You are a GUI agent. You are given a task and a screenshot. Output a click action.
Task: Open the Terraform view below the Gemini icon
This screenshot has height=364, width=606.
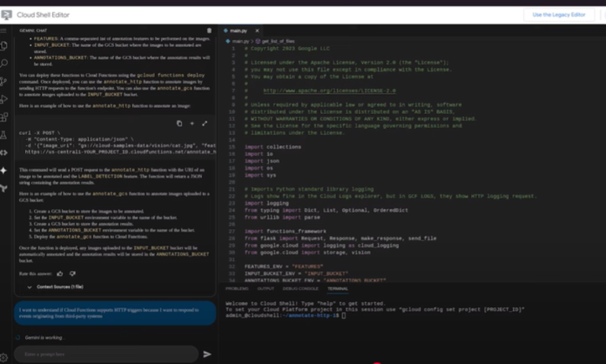click(3, 188)
